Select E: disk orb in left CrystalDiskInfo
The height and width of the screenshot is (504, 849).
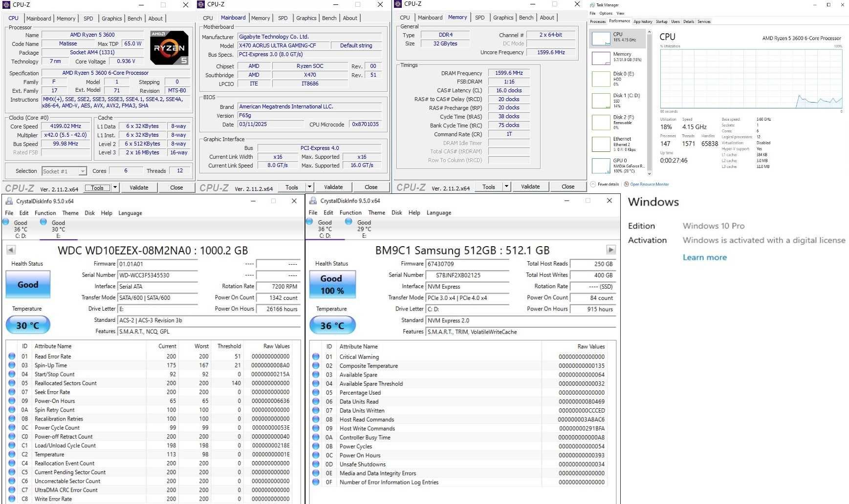tap(44, 222)
